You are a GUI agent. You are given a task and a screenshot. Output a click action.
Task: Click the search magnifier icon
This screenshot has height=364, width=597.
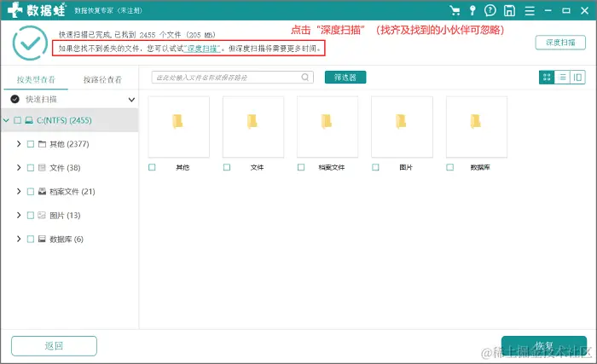tap(305, 78)
